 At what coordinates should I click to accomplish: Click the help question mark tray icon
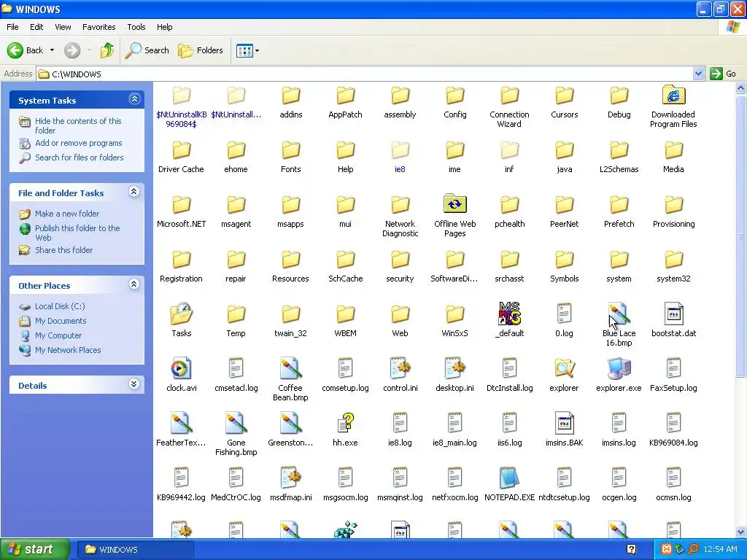click(x=631, y=550)
